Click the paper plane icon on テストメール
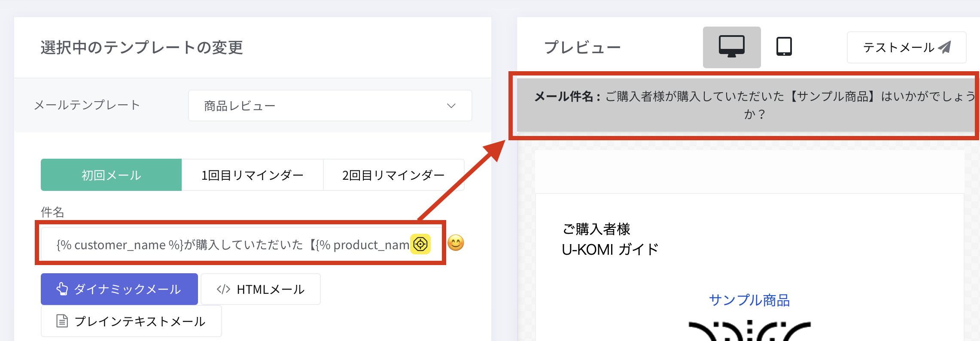980x341 pixels. pyautogui.click(x=945, y=47)
